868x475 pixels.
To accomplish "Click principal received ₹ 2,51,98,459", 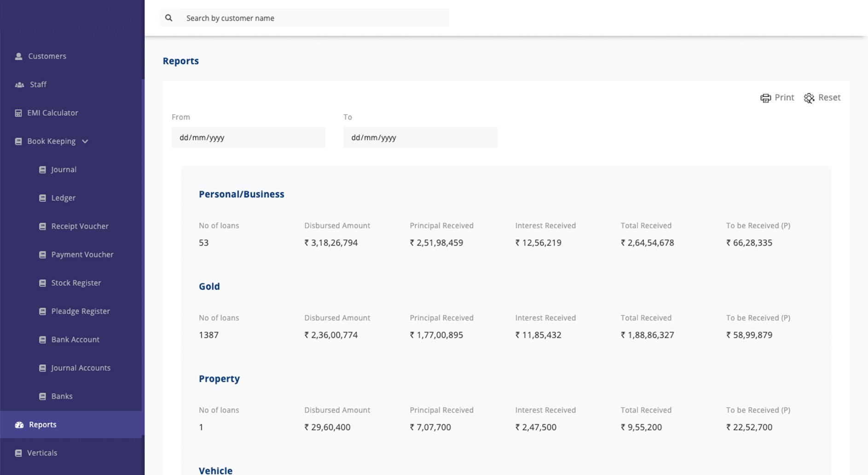I will click(x=436, y=243).
